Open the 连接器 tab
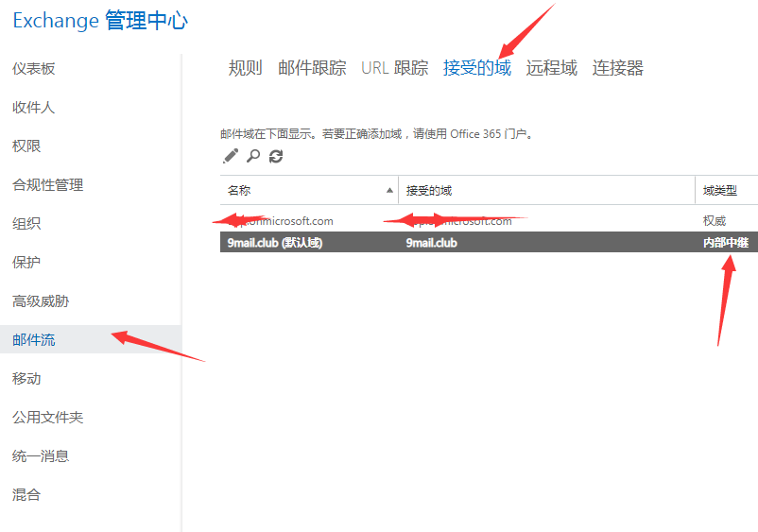This screenshot has height=532, width=758. tap(618, 68)
